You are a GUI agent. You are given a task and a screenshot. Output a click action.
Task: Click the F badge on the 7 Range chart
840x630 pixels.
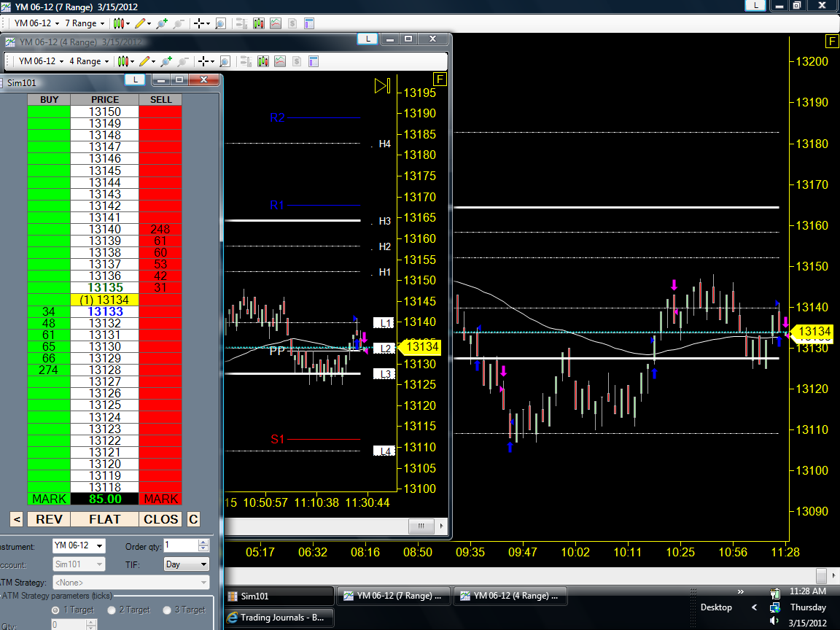click(832, 42)
